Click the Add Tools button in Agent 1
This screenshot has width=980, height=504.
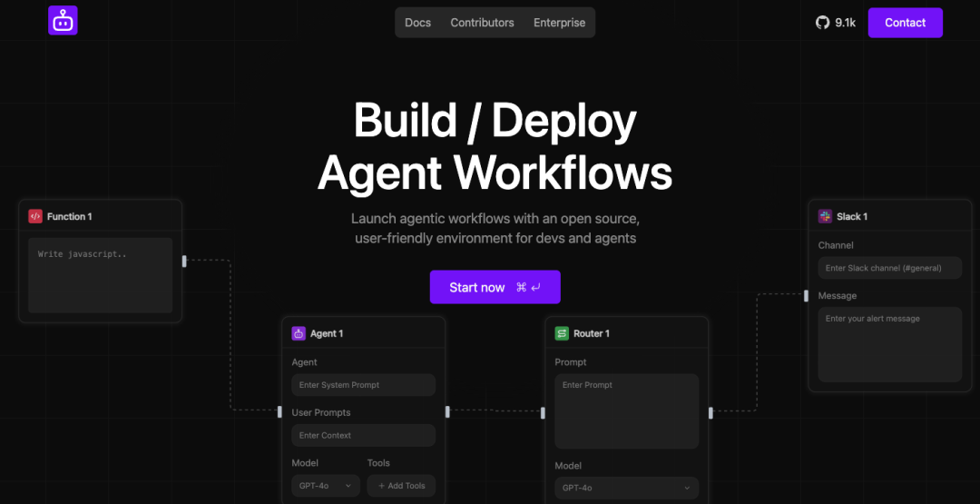click(x=401, y=486)
